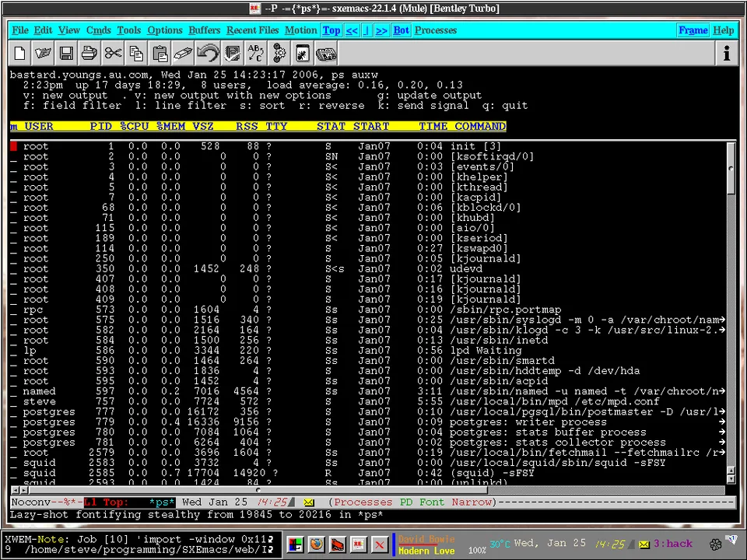
Task: Sort by the TIME column header
Action: click(433, 126)
